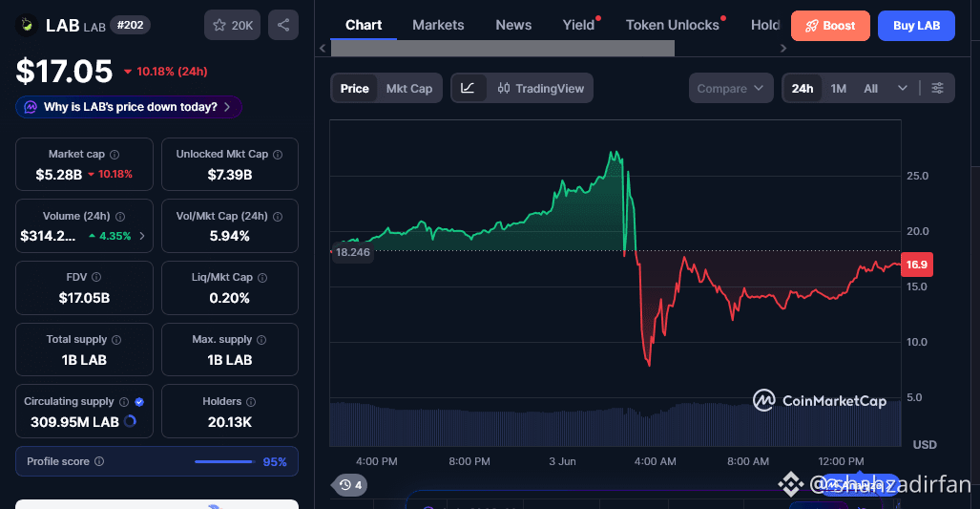Click the Vol/Mkt Cap (24h) info icon
Viewport: 980px width, 509px height.
tap(278, 217)
